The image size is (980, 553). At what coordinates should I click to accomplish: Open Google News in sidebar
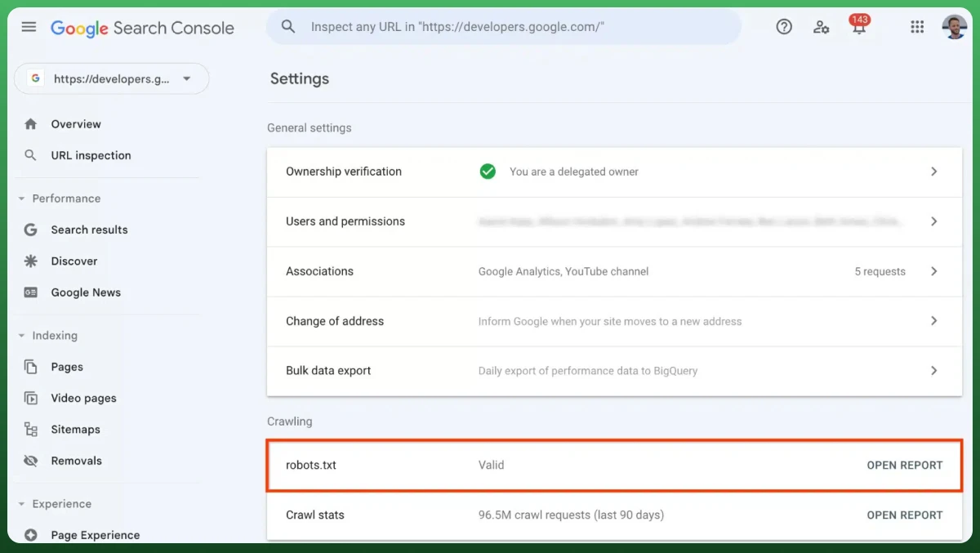(86, 292)
